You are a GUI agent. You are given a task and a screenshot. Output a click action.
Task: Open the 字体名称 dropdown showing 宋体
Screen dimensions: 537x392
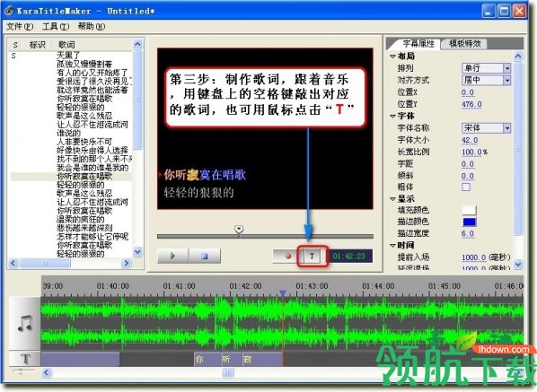(x=487, y=128)
